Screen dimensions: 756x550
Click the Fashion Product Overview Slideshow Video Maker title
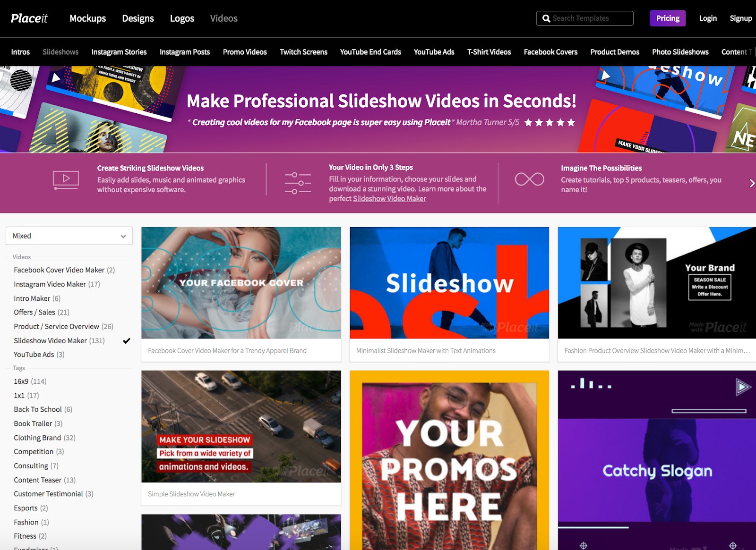[657, 351]
